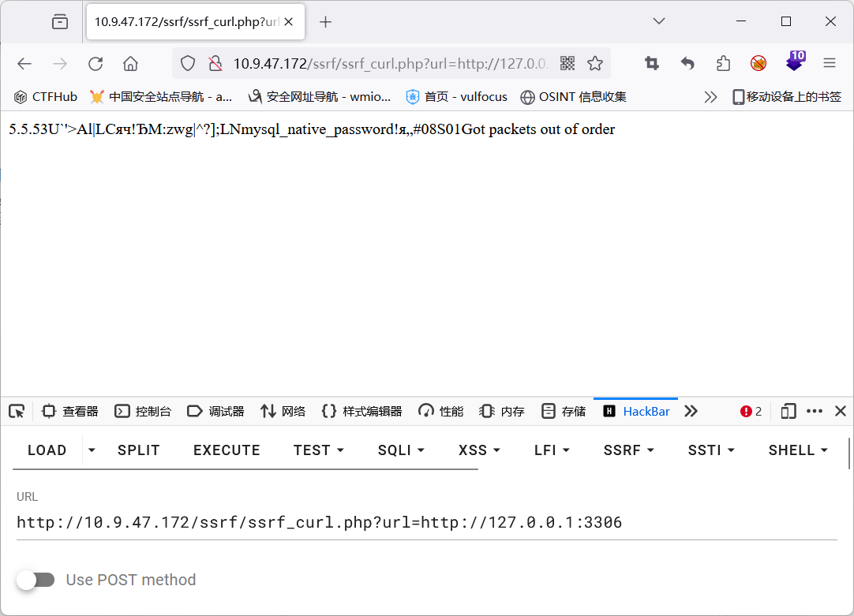Click the undo arrow toolbar icon

coord(687,64)
